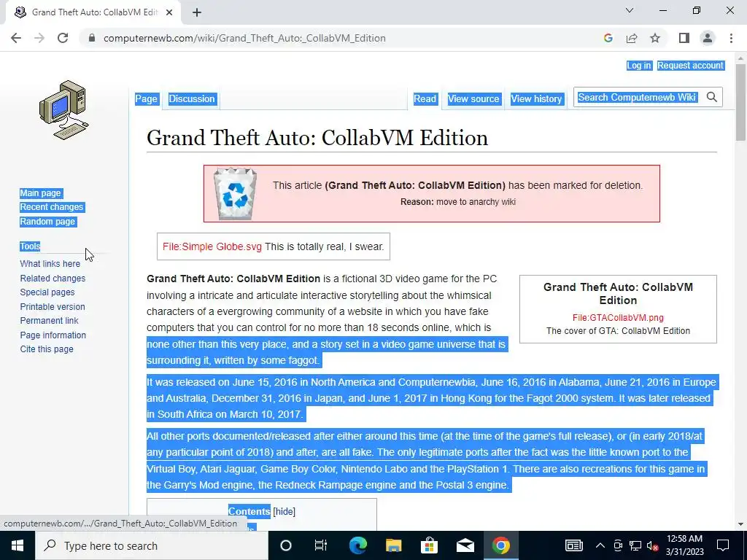Open the Chrome three-dot menu

coord(731,38)
